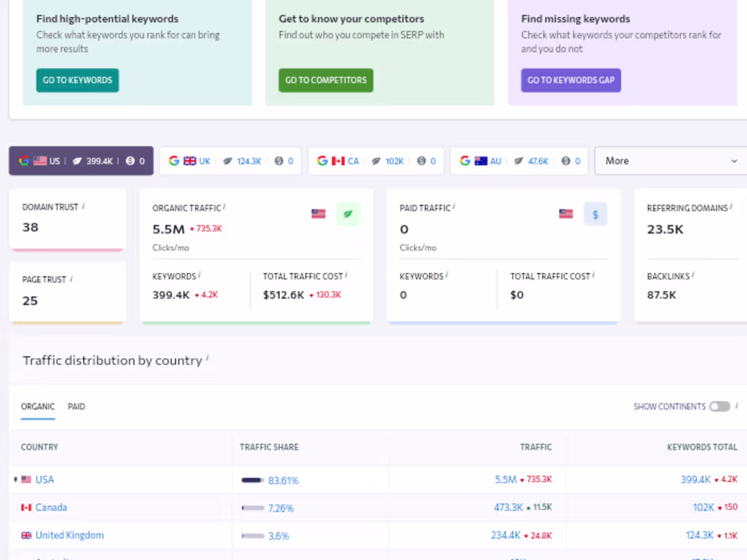Click the Go To Keywords button
Screen dimensions: 747x560
tap(77, 80)
